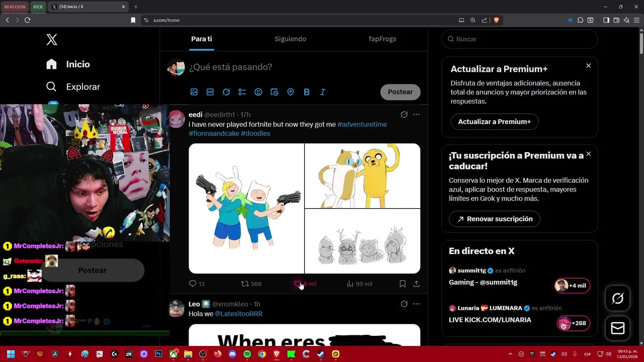Open a new browser tab
The height and width of the screenshot is (362, 644).
pyautogui.click(x=135, y=7)
